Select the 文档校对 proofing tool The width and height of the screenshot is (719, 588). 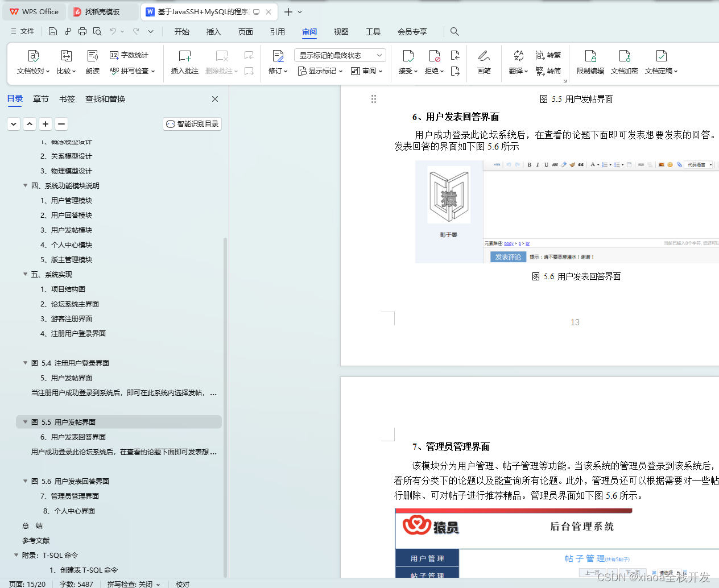tap(32, 63)
